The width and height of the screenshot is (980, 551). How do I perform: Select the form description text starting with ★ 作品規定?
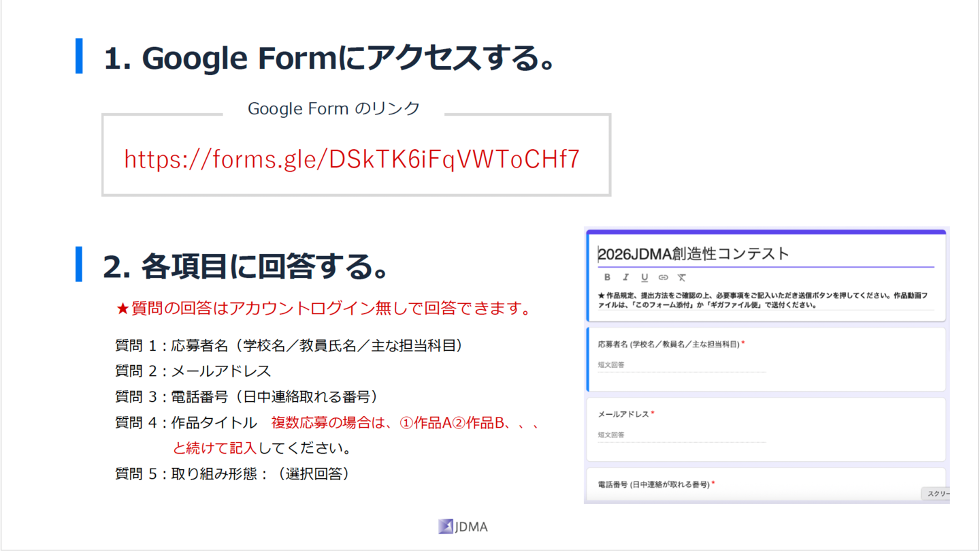(762, 300)
